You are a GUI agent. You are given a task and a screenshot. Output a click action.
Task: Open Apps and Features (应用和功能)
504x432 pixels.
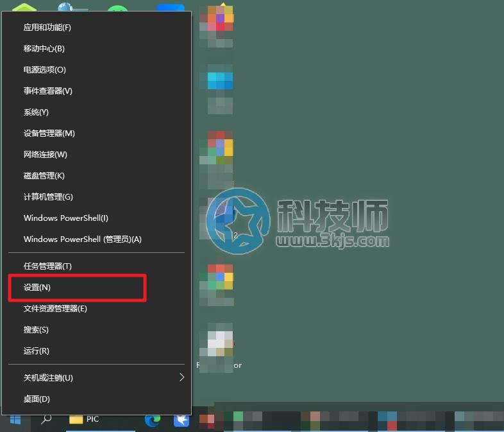click(96, 28)
